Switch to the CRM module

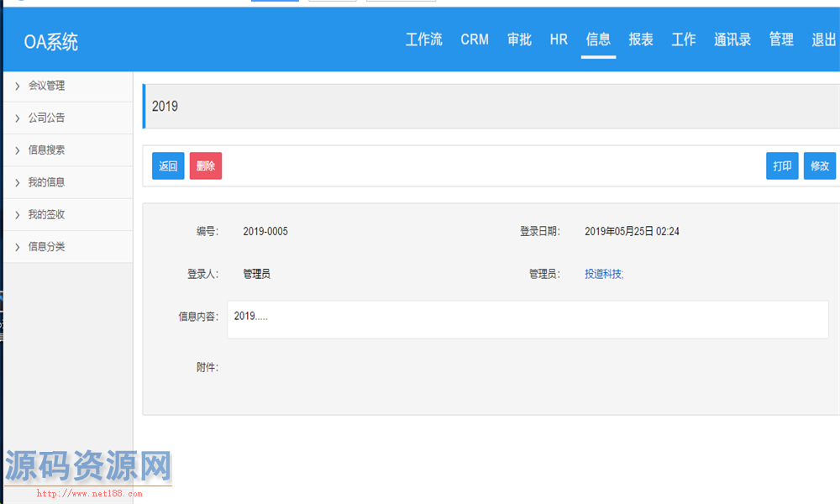click(474, 39)
